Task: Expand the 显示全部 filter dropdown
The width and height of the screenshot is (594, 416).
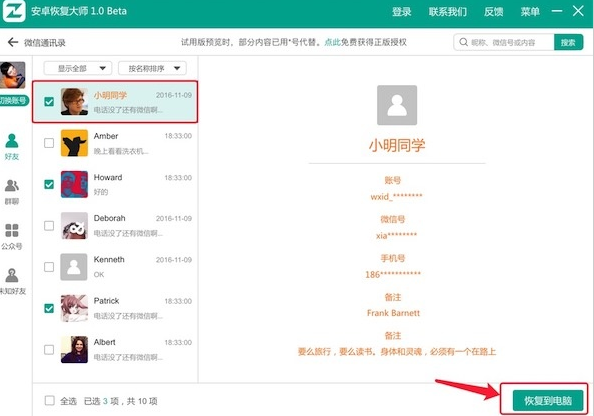Action: point(78,68)
